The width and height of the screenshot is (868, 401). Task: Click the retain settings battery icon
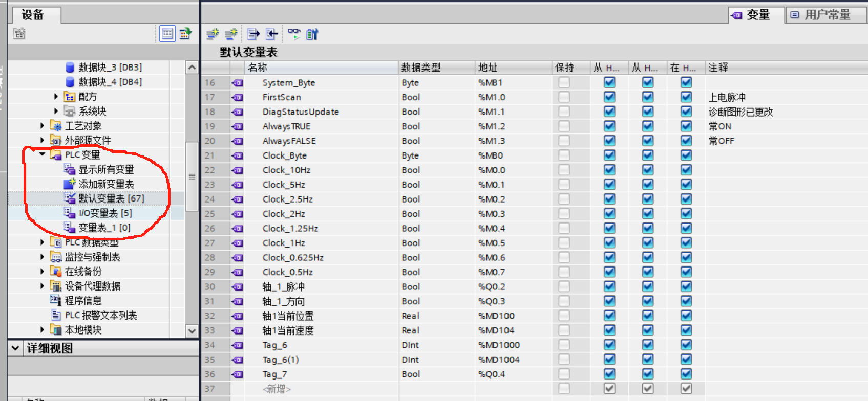(x=312, y=34)
